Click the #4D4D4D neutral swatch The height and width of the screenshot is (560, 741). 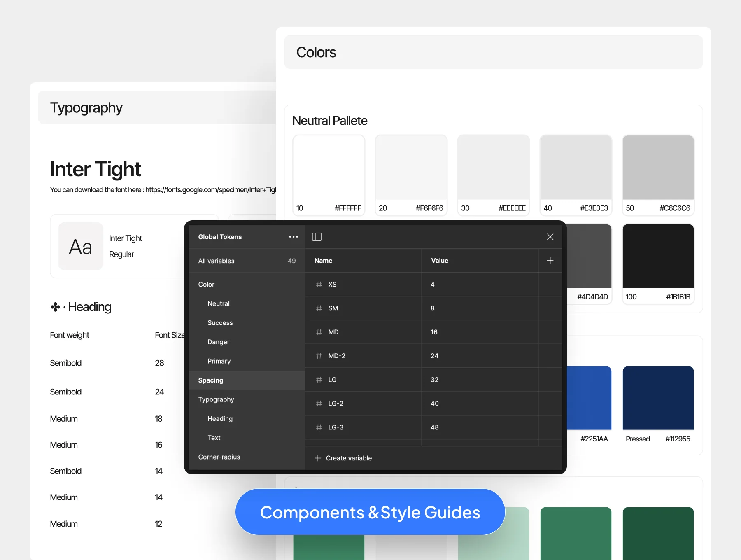(589, 264)
